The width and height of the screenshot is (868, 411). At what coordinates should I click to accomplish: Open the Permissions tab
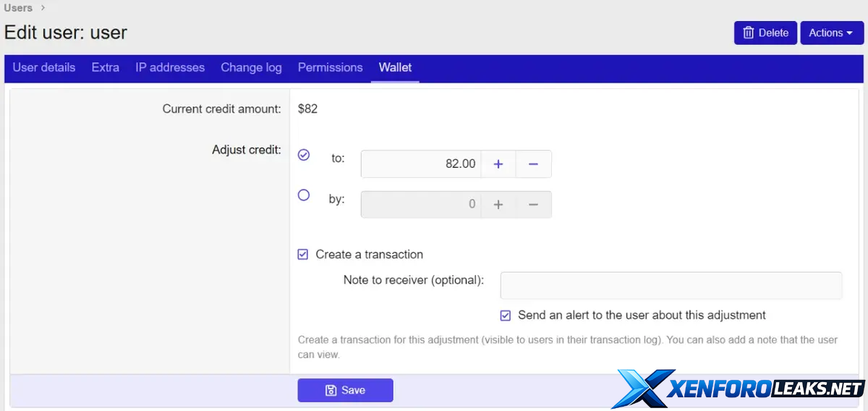point(330,67)
